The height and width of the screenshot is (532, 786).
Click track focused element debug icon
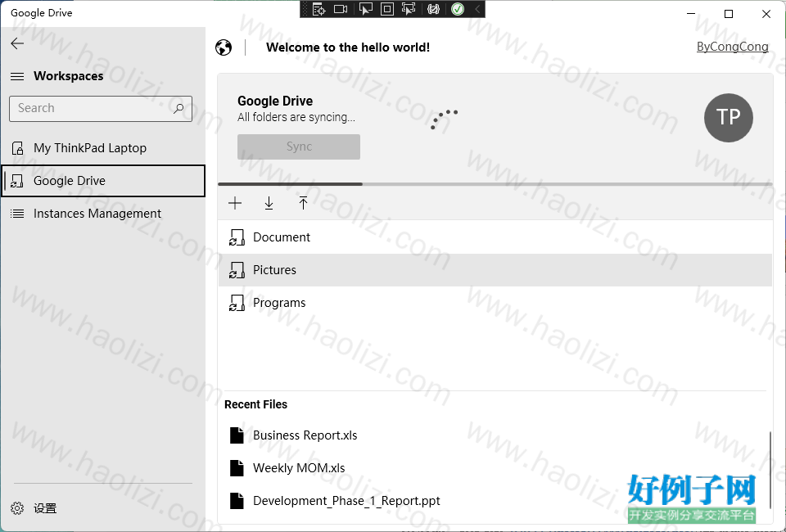point(409,9)
